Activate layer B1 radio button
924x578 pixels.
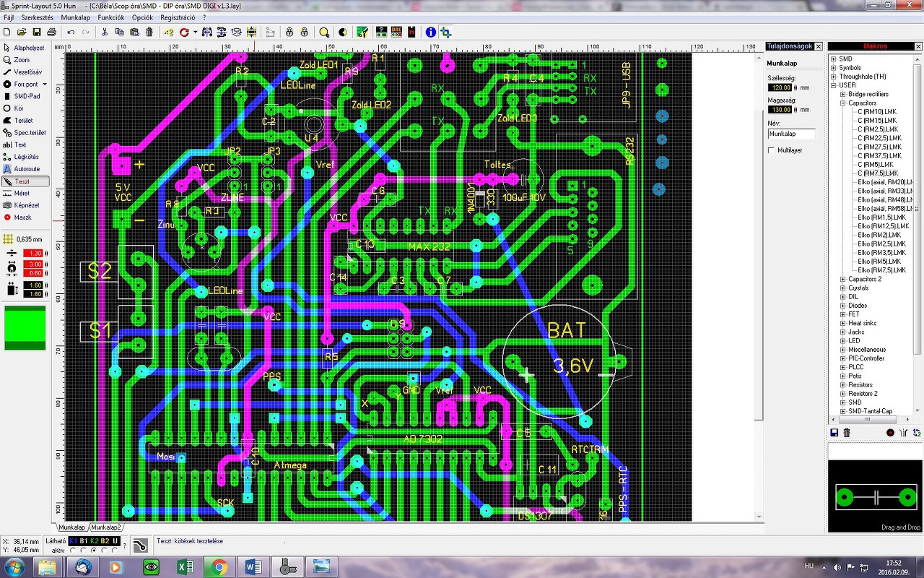click(84, 550)
